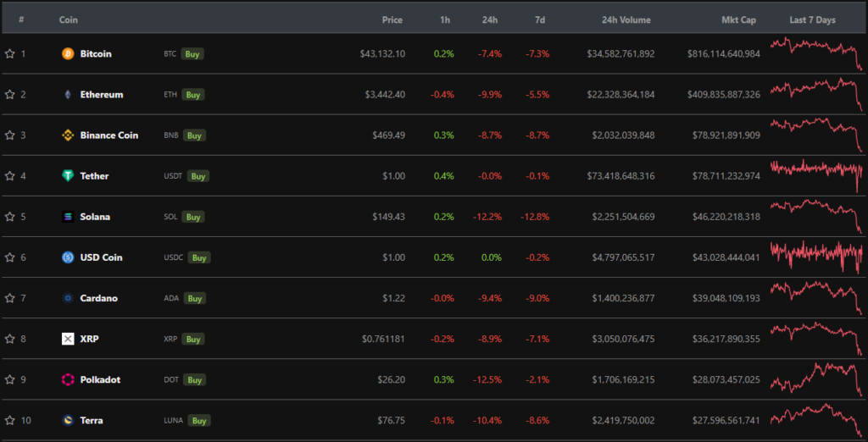The height and width of the screenshot is (442, 868).
Task: Star Polkadot to add to watchlist
Action: 10,379
